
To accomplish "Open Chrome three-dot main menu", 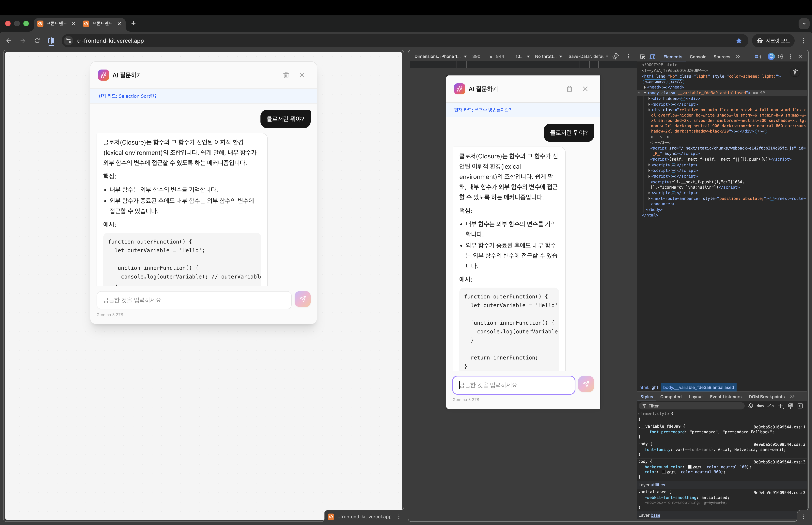I will click(803, 40).
